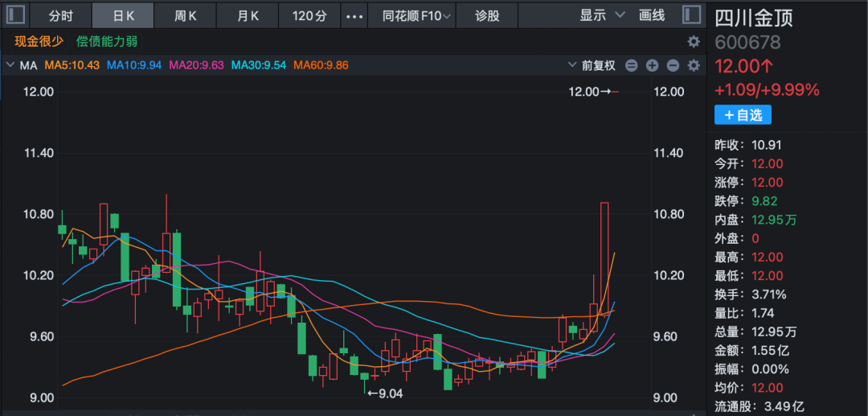Select the 月K chart tab
Image resolution: width=868 pixels, height=416 pixels.
[x=248, y=16]
